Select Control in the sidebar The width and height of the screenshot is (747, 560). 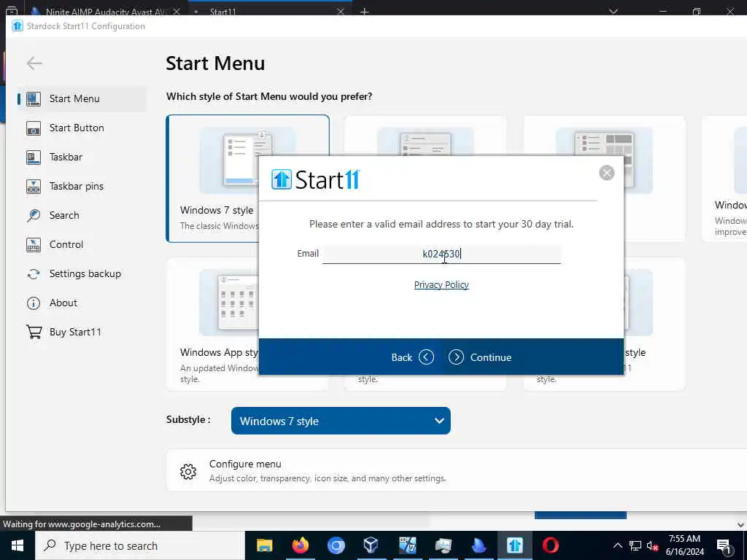pyautogui.click(x=81, y=244)
